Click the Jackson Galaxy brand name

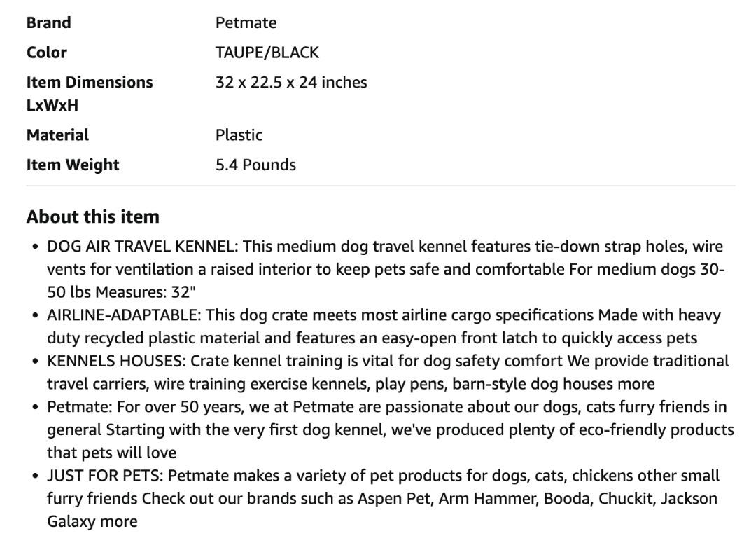[x=689, y=499]
